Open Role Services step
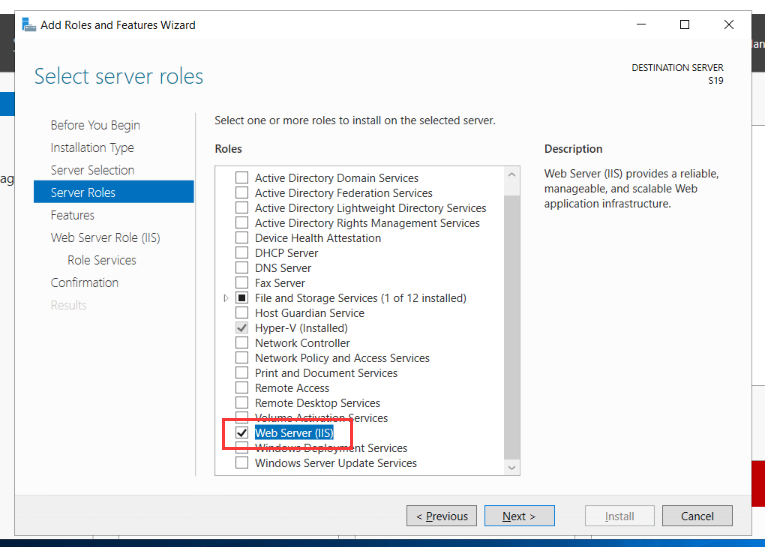The height and width of the screenshot is (547, 765). [x=102, y=260]
